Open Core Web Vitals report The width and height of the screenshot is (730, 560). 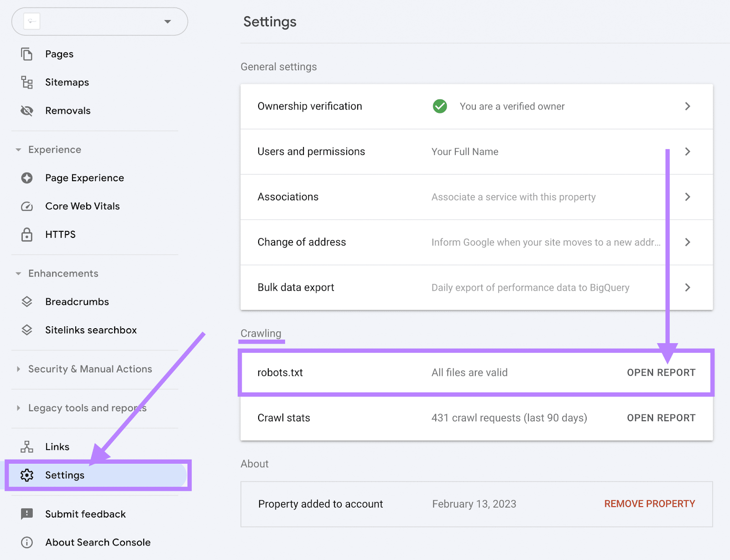[83, 206]
